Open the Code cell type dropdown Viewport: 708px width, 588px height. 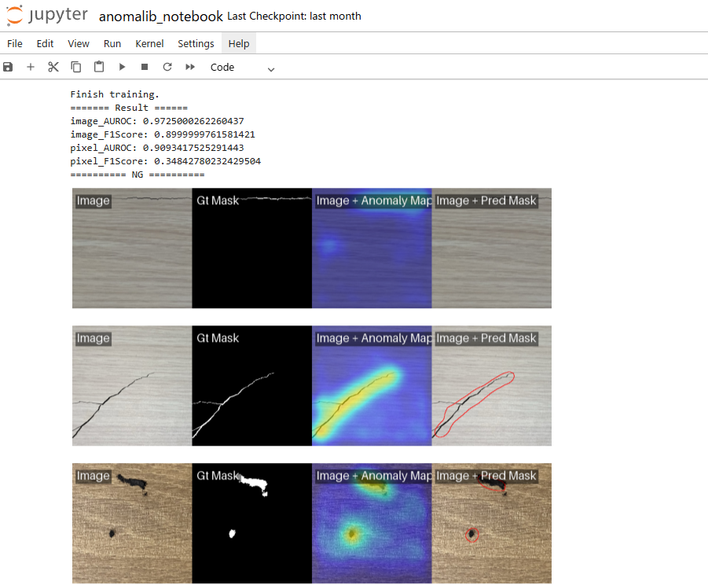[x=242, y=68]
